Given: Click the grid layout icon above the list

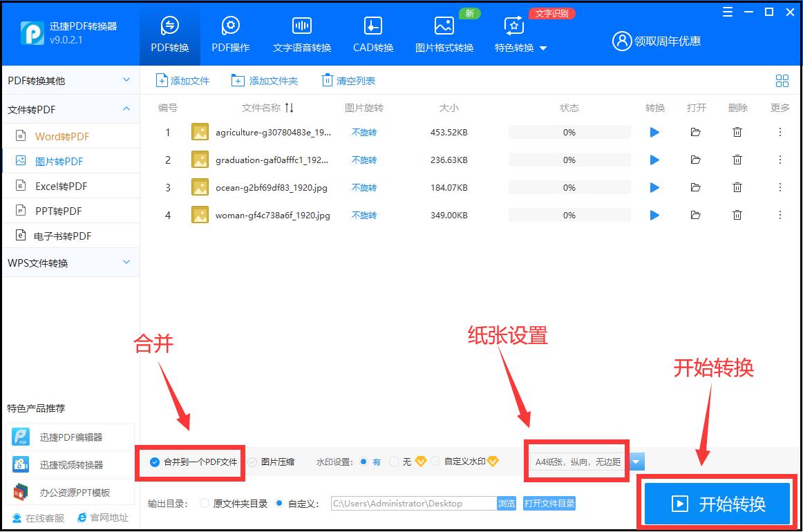Looking at the screenshot, I should pyautogui.click(x=782, y=80).
